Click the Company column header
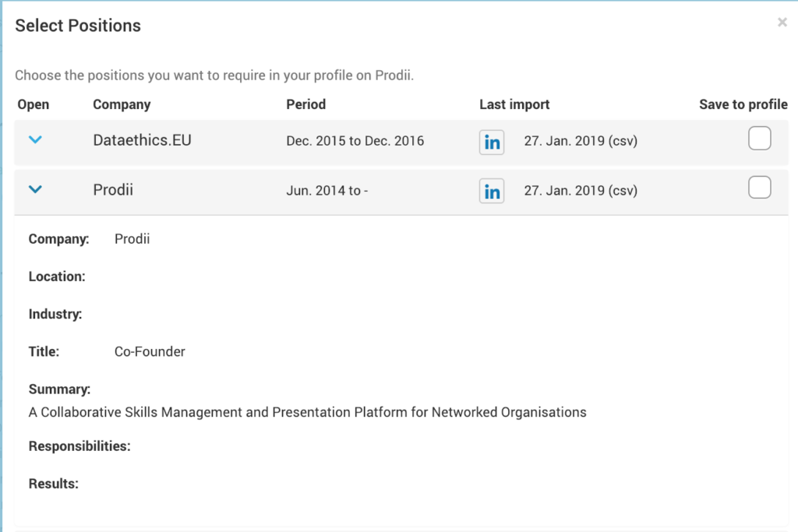Viewport: 798px width, 532px height. pyautogui.click(x=122, y=104)
